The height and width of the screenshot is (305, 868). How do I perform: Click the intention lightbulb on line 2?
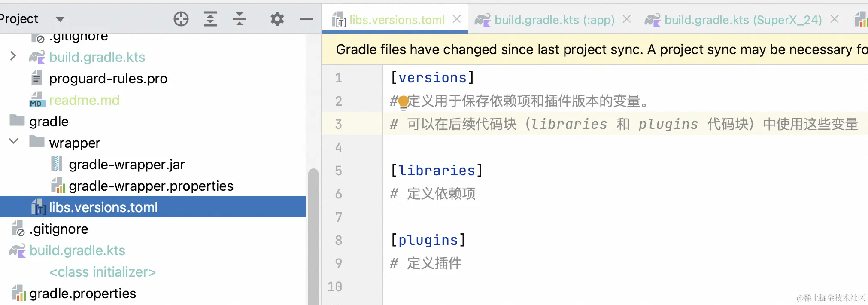coord(403,102)
